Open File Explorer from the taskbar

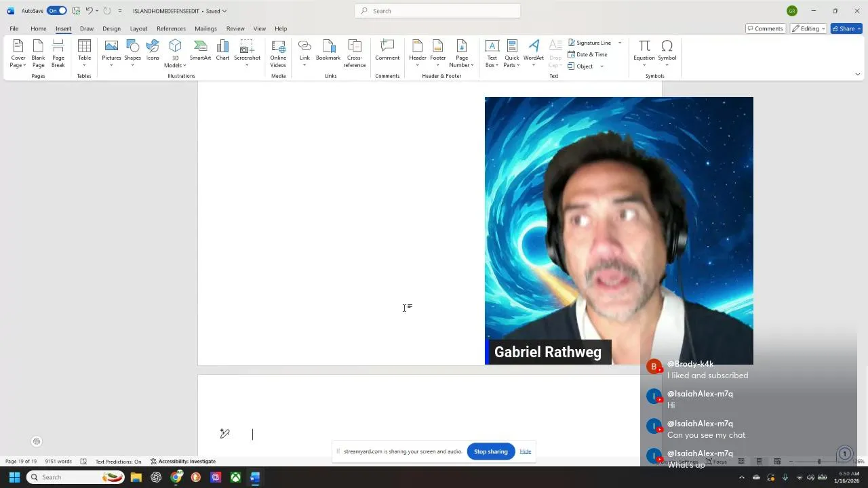(136, 477)
